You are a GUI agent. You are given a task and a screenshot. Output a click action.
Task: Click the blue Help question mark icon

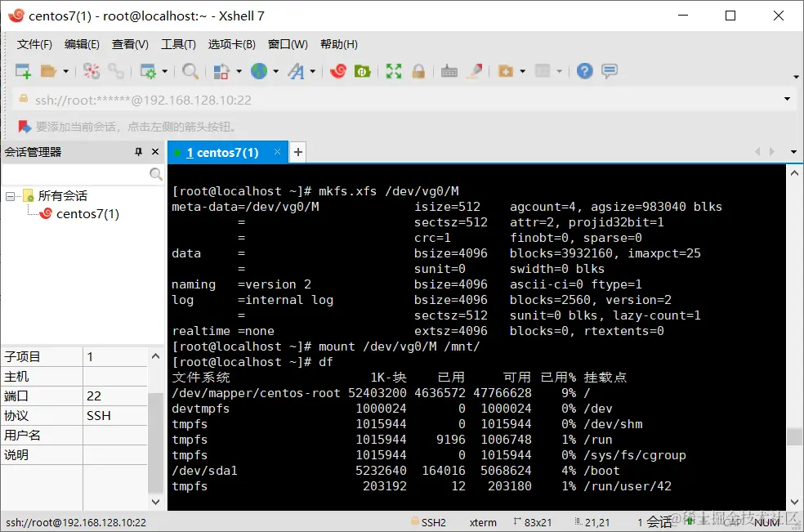(584, 71)
